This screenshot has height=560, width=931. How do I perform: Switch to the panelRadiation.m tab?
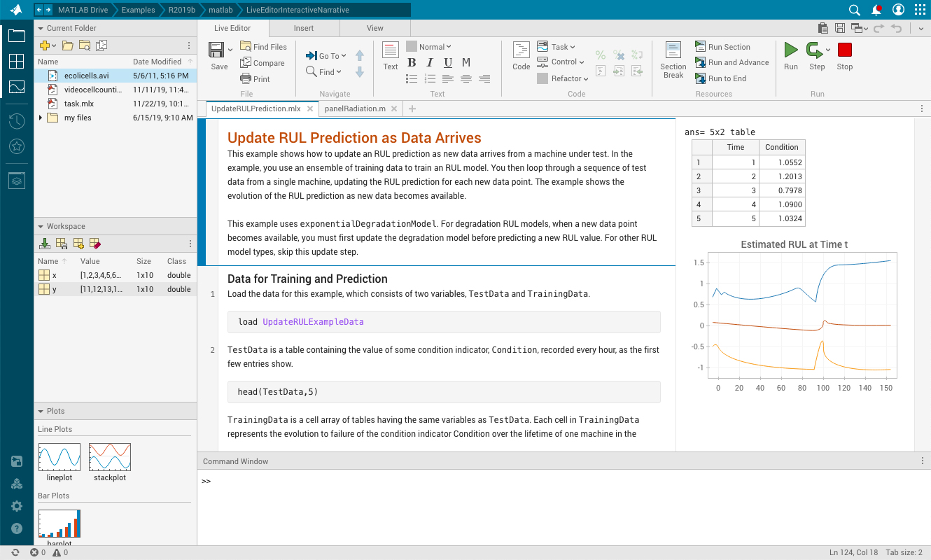[354, 108]
